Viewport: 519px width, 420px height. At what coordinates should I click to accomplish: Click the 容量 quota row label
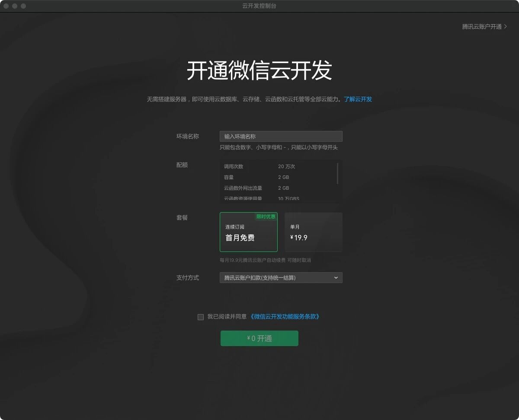pos(229,178)
